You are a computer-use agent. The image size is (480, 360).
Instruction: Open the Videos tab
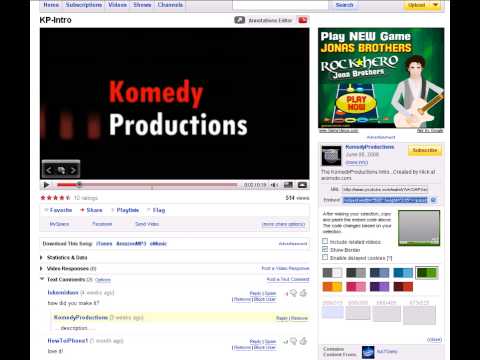pos(117,5)
